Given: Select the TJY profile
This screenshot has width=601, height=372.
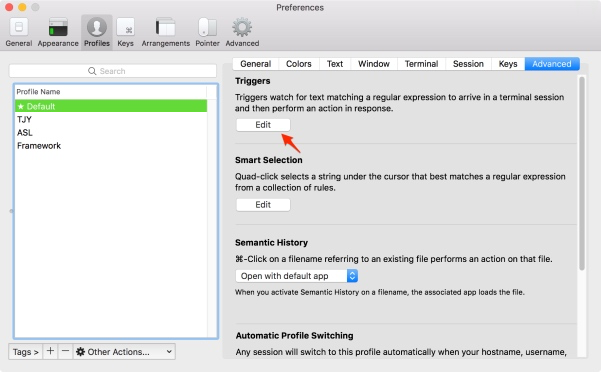Looking at the screenshot, I should pos(111,120).
